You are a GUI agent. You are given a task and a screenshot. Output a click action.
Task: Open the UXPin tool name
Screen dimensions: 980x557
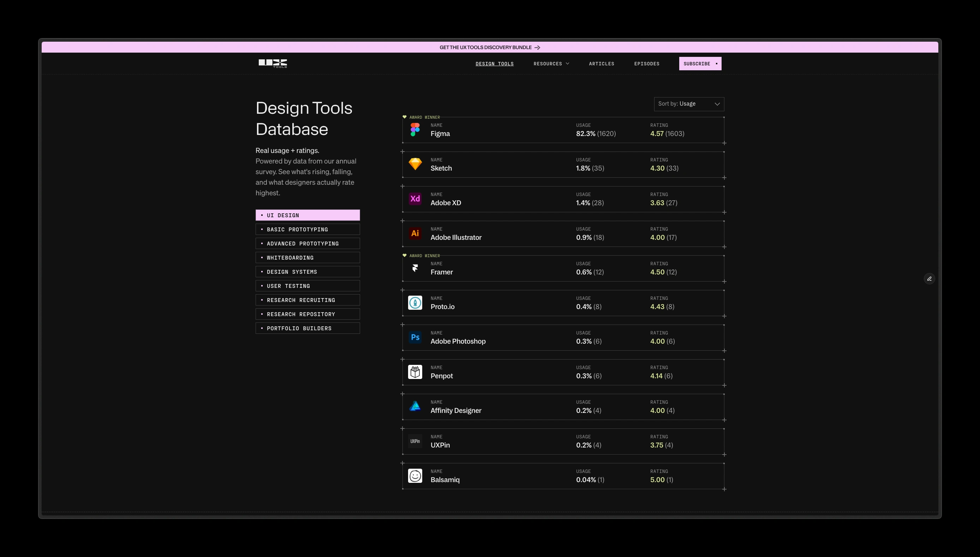pos(440,445)
